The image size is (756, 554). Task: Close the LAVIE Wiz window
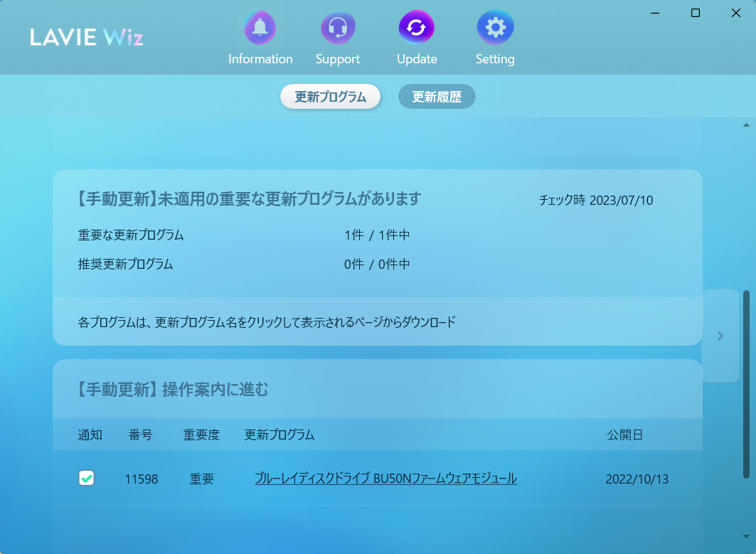736,13
